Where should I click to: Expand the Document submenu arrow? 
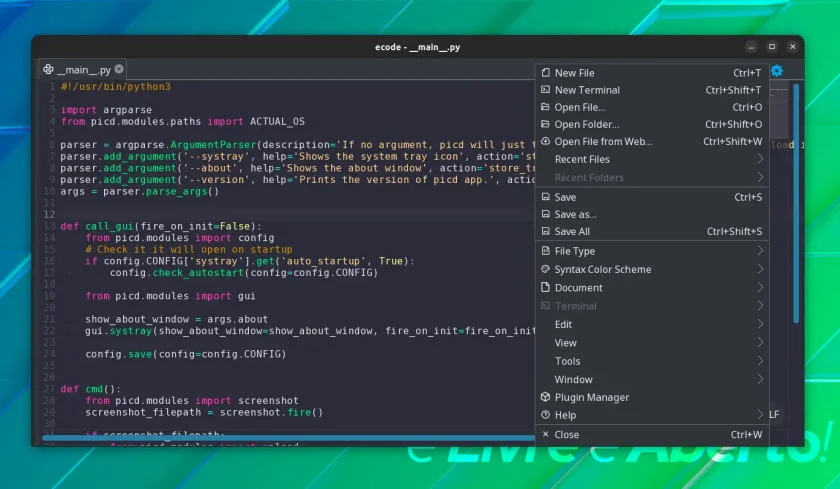760,287
